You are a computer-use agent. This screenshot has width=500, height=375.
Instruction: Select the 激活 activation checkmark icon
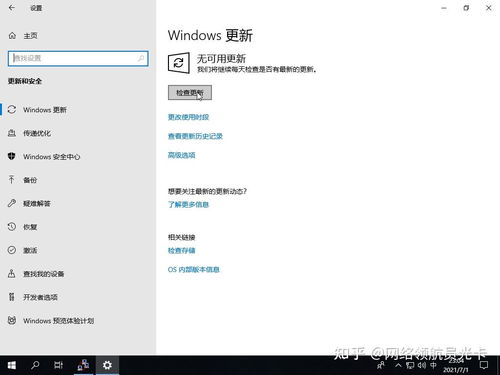12,250
